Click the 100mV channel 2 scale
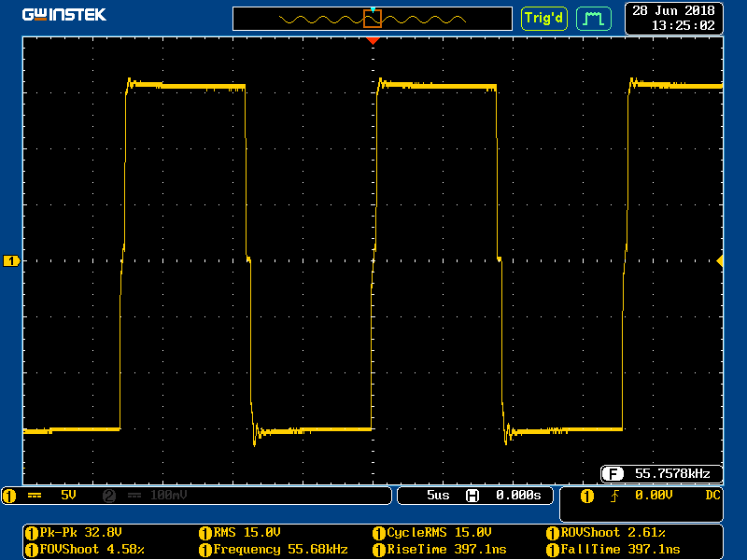The height and width of the screenshot is (560, 747). point(169,496)
